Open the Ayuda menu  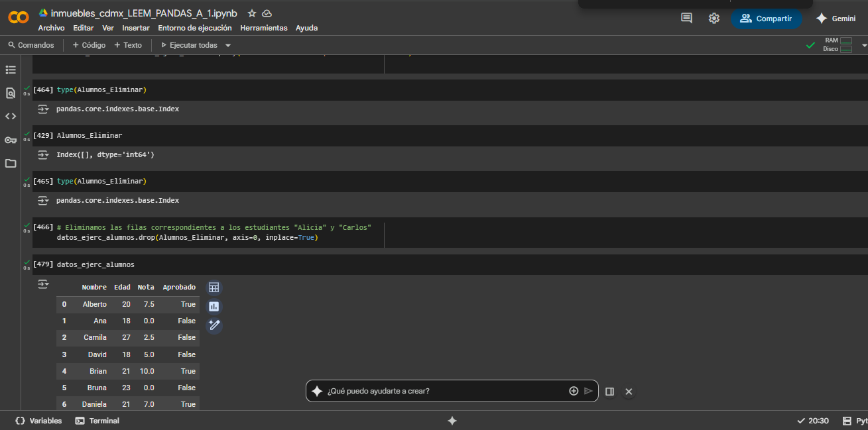tap(306, 28)
